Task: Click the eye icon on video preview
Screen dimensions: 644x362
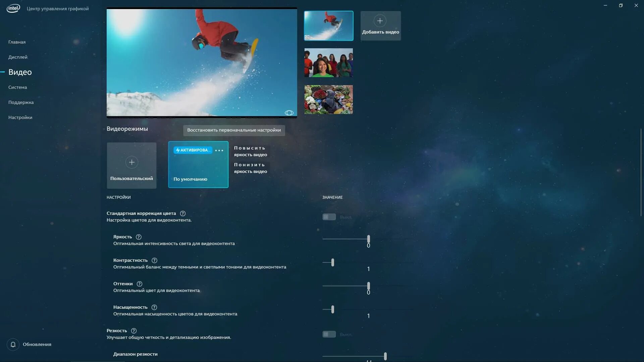Action: [x=289, y=113]
